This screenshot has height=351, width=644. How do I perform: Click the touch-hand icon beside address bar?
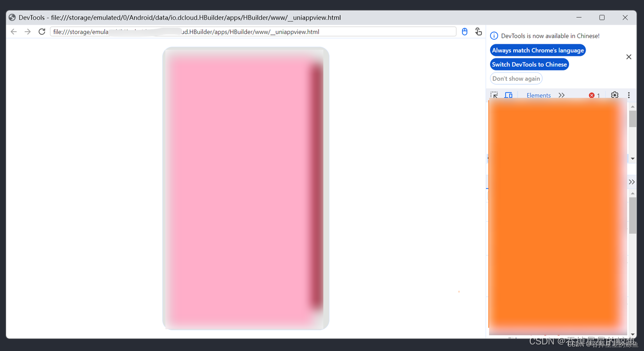click(x=478, y=31)
